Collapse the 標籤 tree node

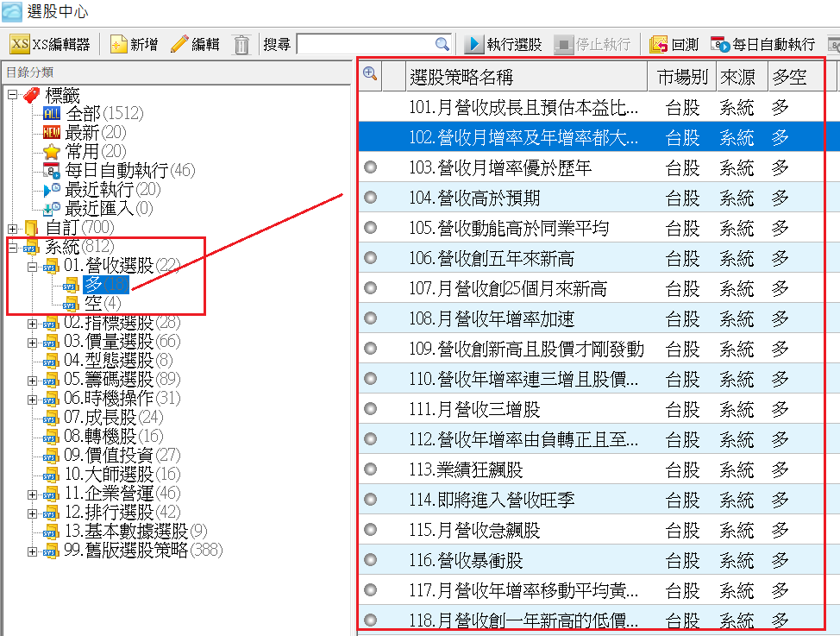[12, 95]
